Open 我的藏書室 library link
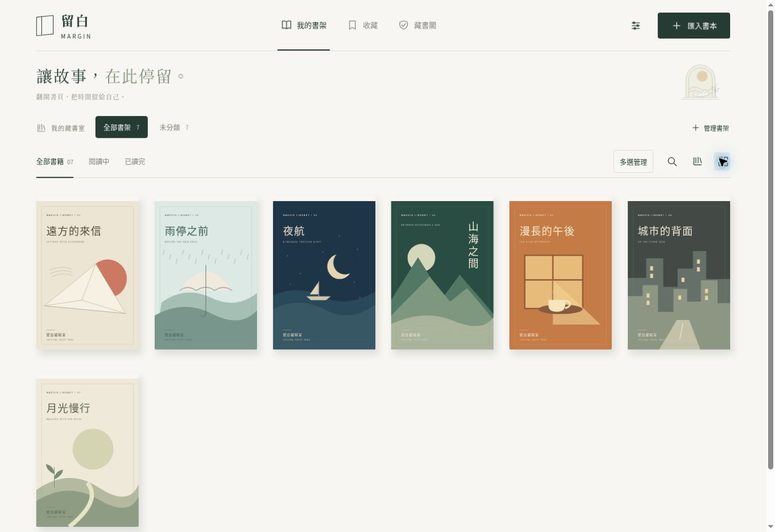 tap(61, 128)
